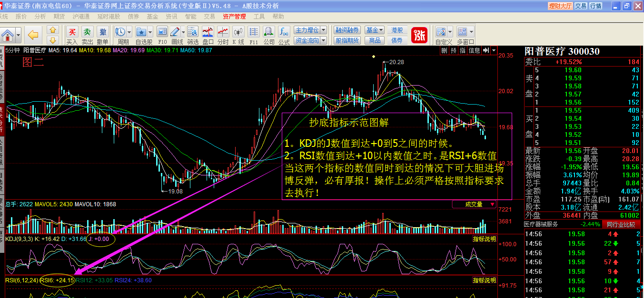This screenshot has height=298, width=644.
Task: Click the collapse-right arrow icon above chart
Action: 486,50
